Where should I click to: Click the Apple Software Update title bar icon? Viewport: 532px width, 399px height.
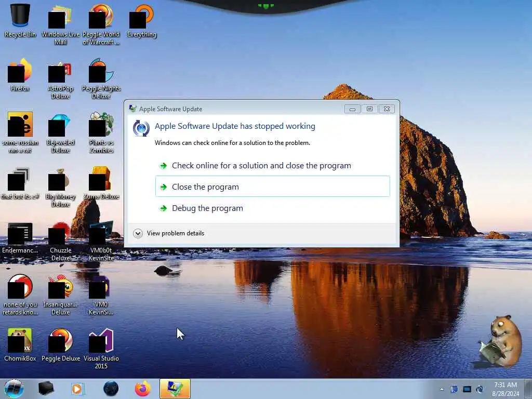(132, 109)
